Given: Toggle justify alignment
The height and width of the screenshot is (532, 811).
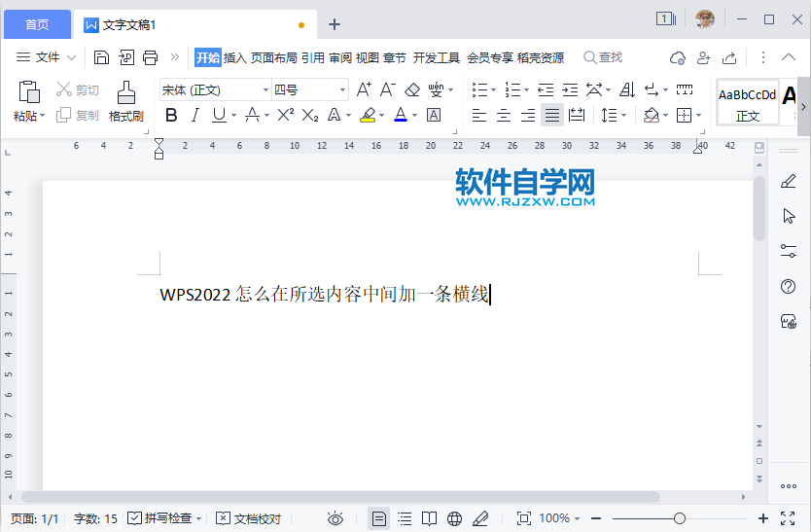Looking at the screenshot, I should click(x=552, y=115).
